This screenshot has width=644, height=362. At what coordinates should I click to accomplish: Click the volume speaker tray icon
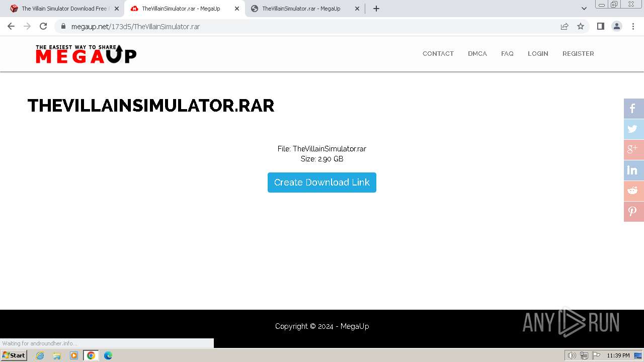point(572,355)
